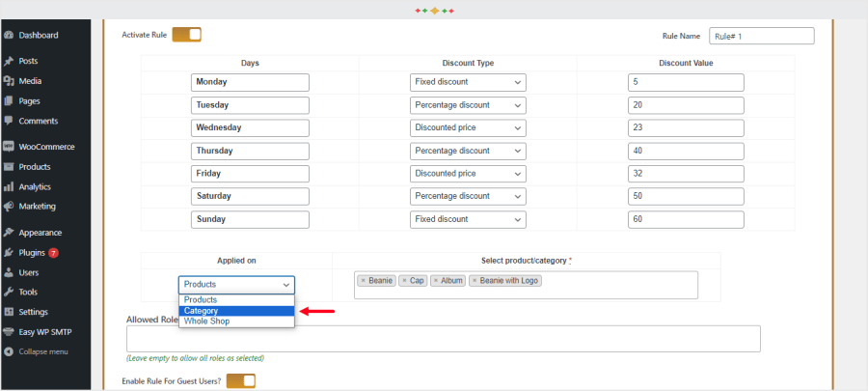Click the Plugins plug icon

9,253
